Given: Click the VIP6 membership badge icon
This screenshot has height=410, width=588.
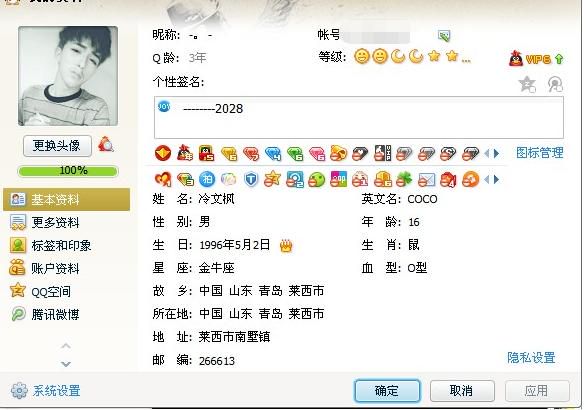Looking at the screenshot, I should click(x=536, y=59).
